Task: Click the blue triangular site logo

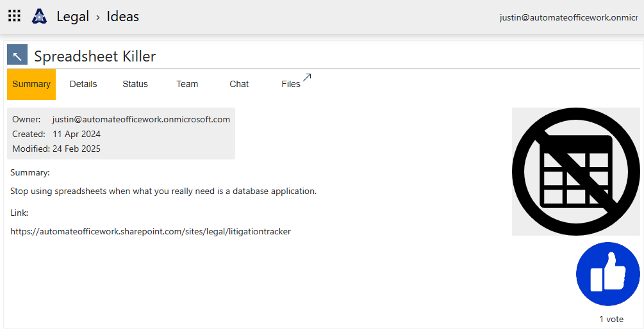Action: [40, 16]
